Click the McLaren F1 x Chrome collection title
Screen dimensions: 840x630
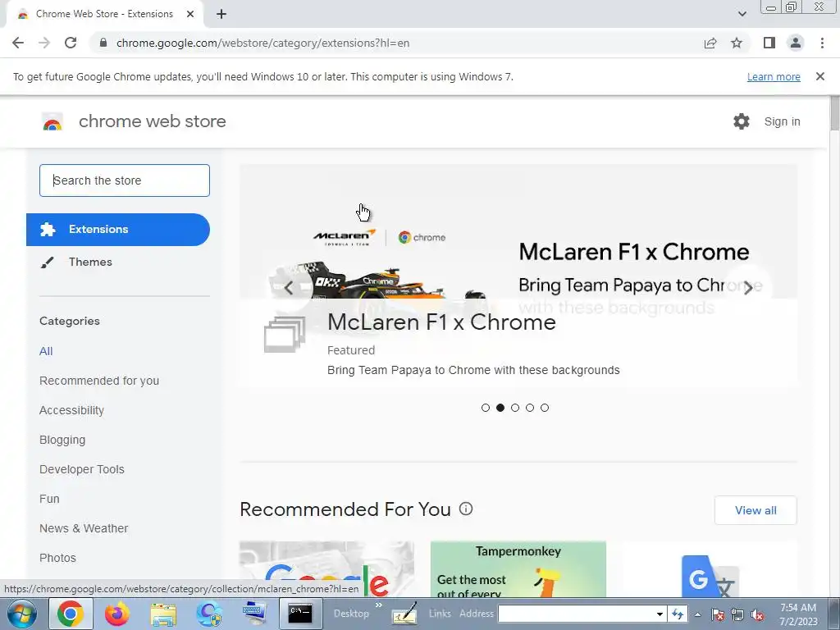pos(441,322)
